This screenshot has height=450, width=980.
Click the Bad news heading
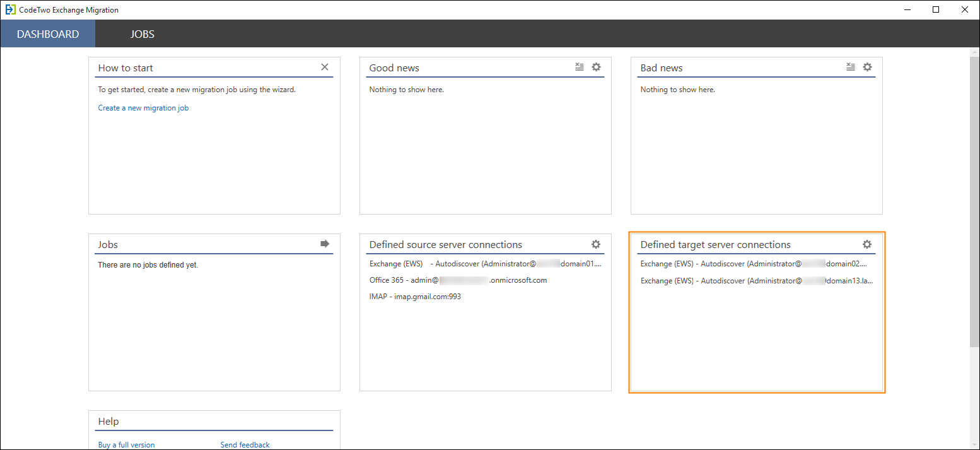pyautogui.click(x=662, y=68)
